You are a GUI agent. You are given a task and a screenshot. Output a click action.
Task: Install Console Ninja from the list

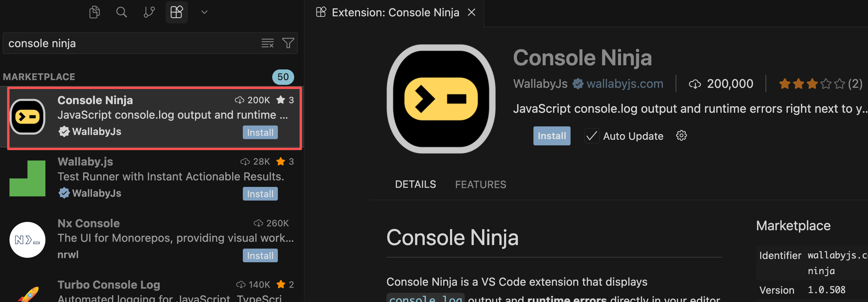point(260,132)
